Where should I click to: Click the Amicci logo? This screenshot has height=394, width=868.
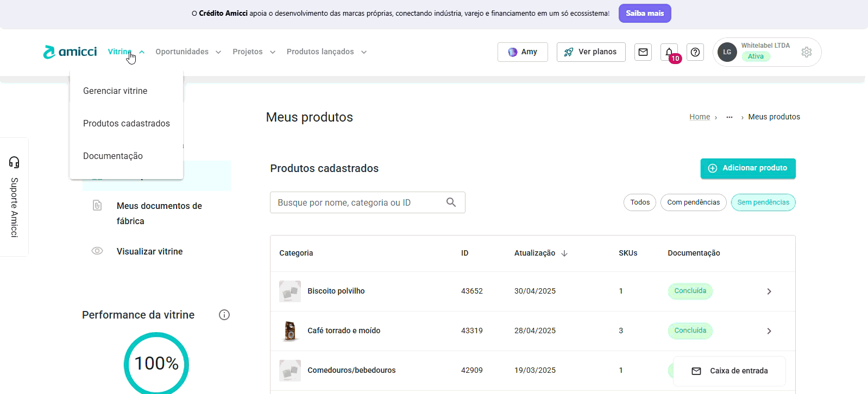coord(70,52)
